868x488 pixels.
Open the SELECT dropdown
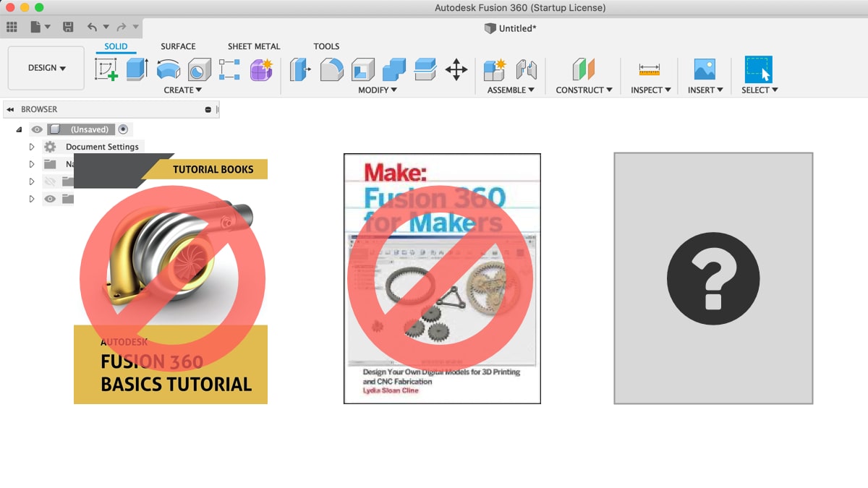coord(759,90)
